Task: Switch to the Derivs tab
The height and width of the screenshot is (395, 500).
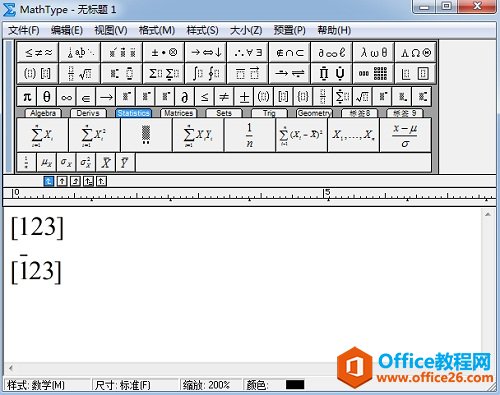Action: coord(88,113)
